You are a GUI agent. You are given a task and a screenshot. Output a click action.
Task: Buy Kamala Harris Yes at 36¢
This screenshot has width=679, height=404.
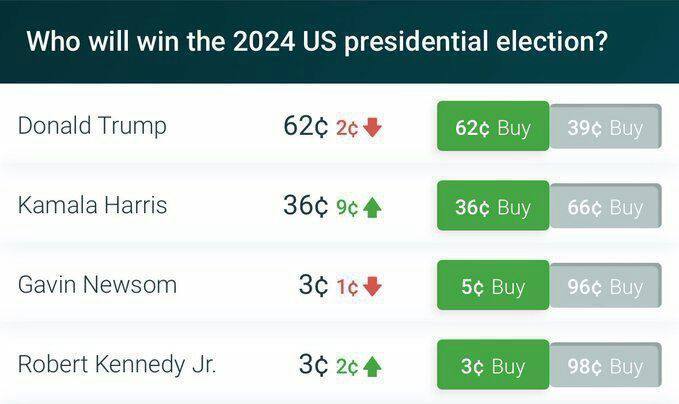click(x=493, y=205)
